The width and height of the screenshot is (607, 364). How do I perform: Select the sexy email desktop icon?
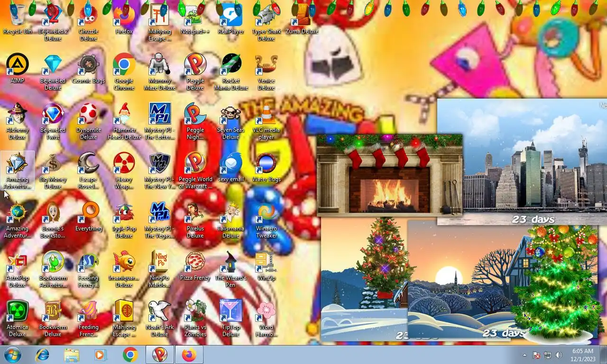[230, 167]
